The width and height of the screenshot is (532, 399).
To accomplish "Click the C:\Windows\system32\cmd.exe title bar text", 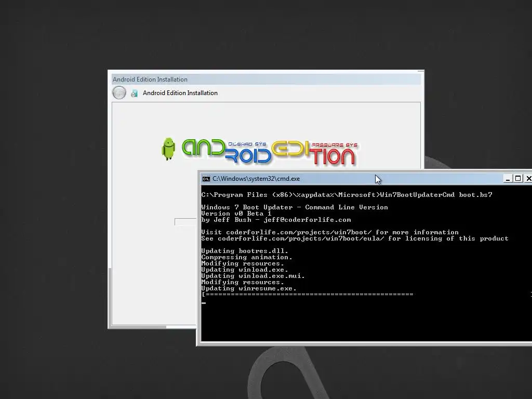I will coord(256,179).
